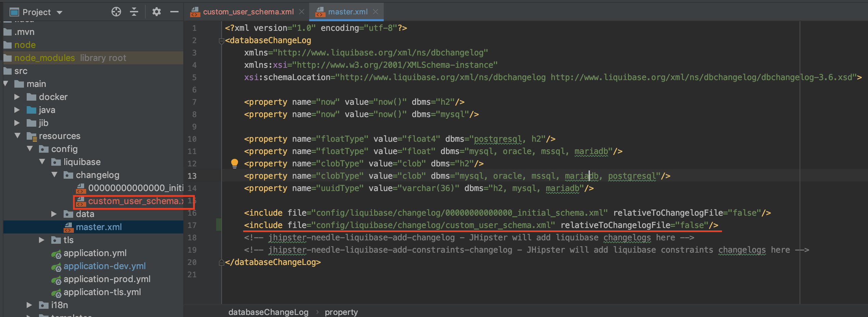
Task: Click the jib folder icon
Action: 31,123
